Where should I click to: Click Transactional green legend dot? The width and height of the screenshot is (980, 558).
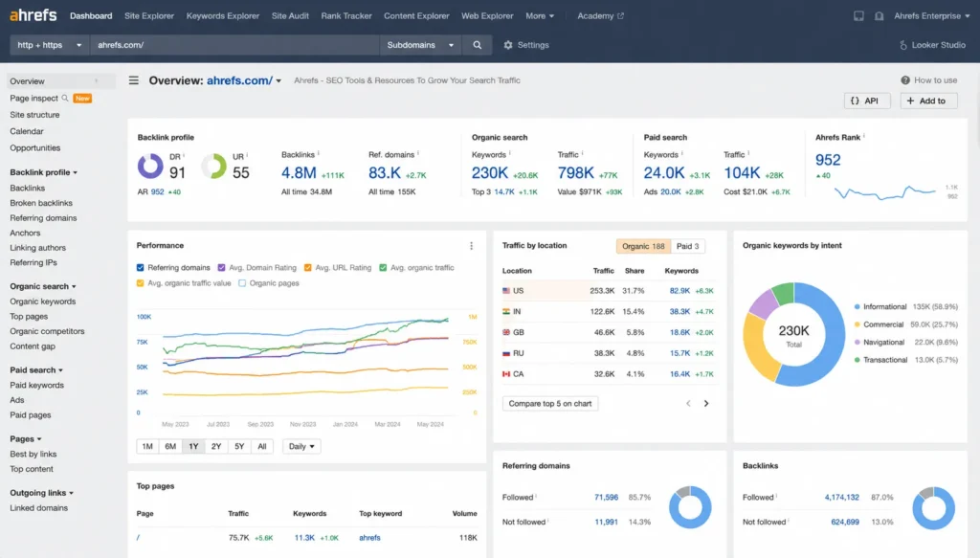857,360
